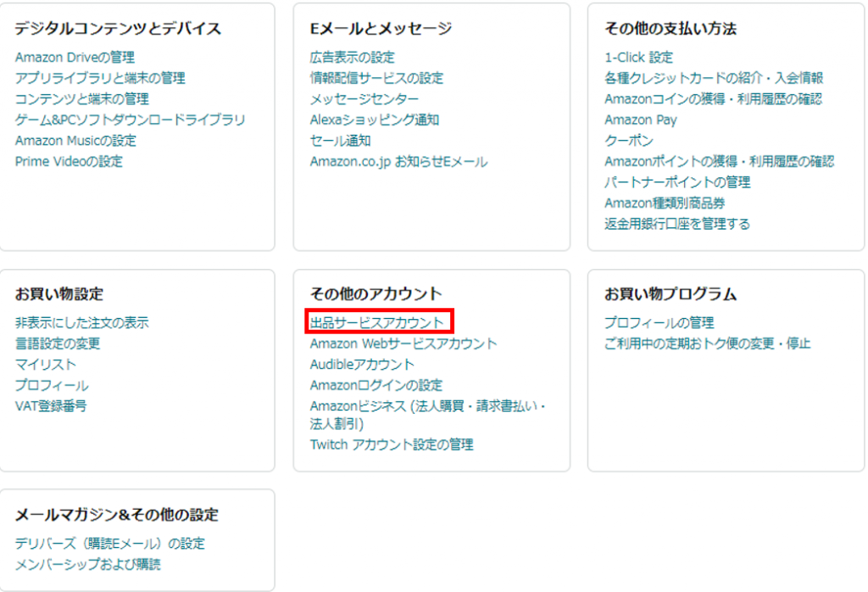Open Audibleアカウント link

point(362,365)
